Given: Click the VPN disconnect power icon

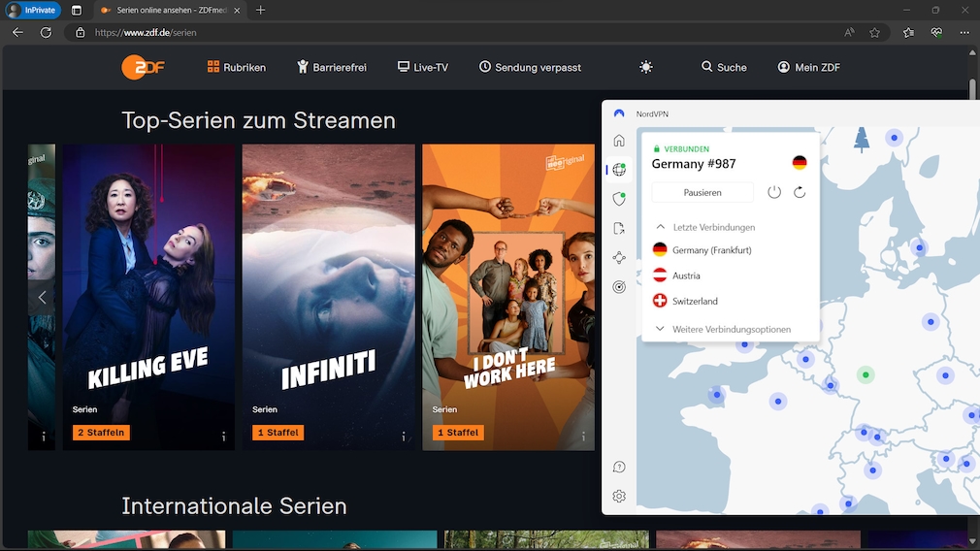Looking at the screenshot, I should pyautogui.click(x=773, y=192).
